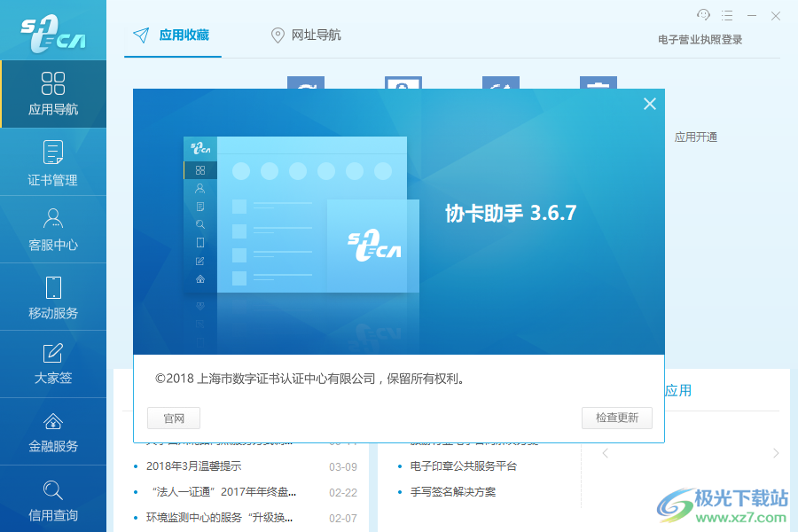This screenshot has width=798, height=532.
Task: Open the menu list icon in the title bar
Action: click(727, 16)
